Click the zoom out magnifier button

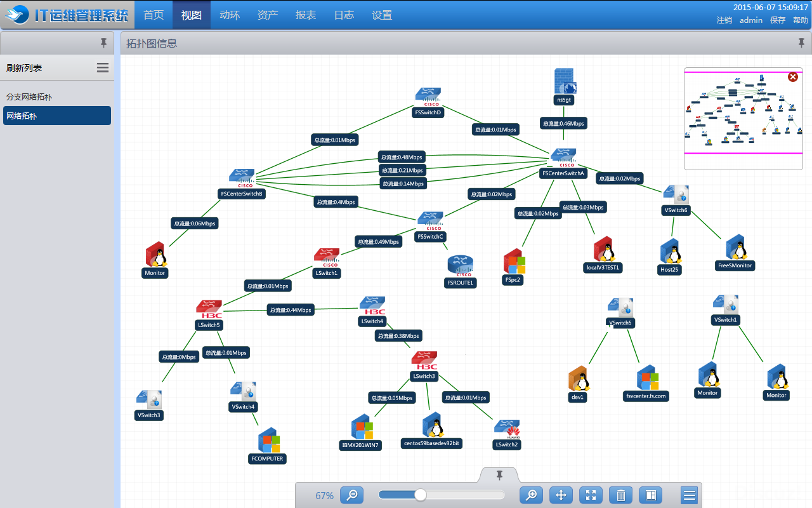click(x=351, y=495)
